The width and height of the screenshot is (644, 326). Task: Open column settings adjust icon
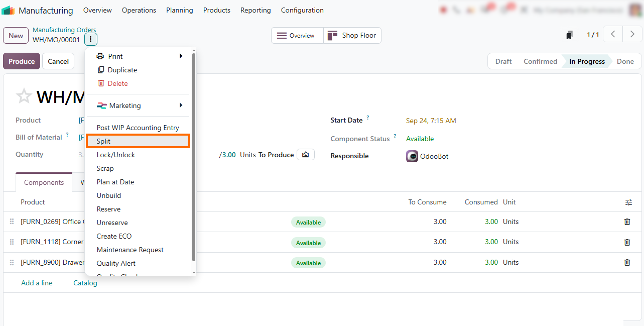(628, 202)
